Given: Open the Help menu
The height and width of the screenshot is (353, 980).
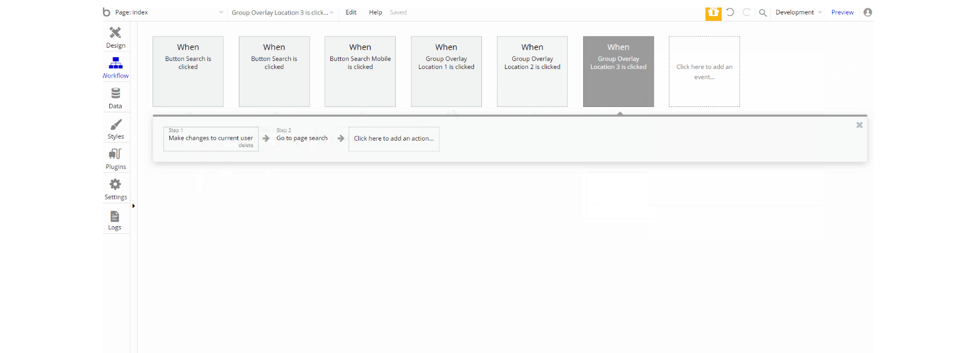Looking at the screenshot, I should tap(375, 12).
